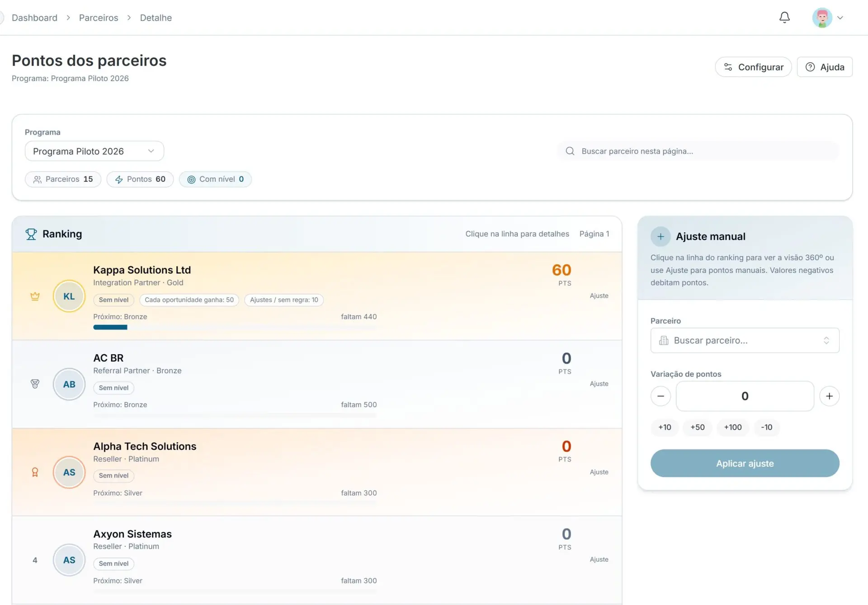The width and height of the screenshot is (868, 605).
Task: Add +100 points quick preset
Action: (733, 427)
